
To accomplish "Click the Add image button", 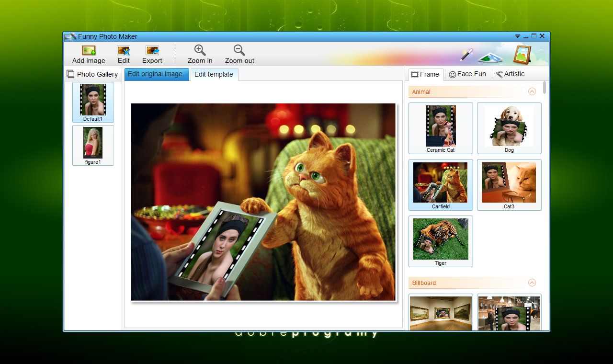I will tap(88, 53).
